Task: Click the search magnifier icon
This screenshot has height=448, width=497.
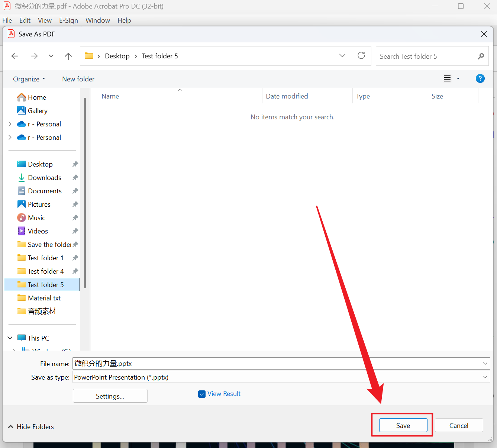Action: click(x=481, y=56)
